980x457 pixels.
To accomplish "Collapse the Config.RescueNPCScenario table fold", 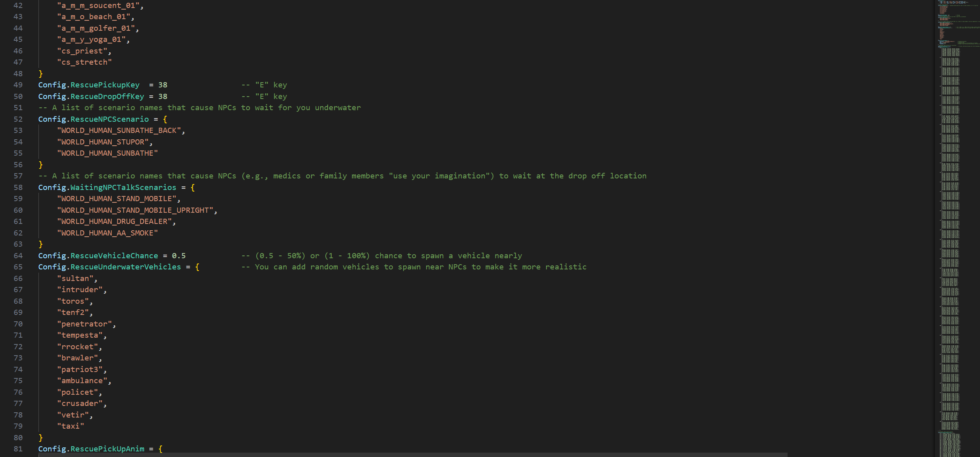I will [x=31, y=119].
